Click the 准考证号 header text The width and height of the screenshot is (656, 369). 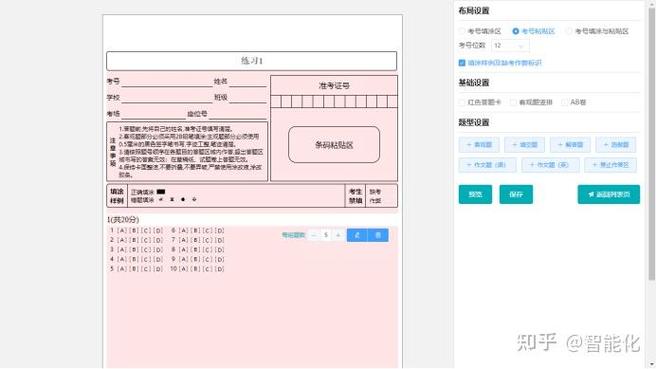pos(334,86)
